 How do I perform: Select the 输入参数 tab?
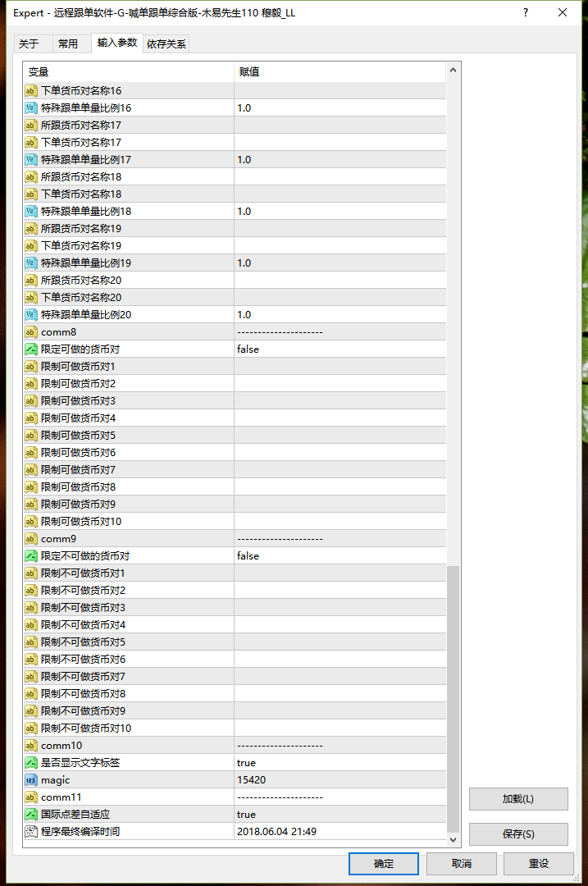[117, 43]
